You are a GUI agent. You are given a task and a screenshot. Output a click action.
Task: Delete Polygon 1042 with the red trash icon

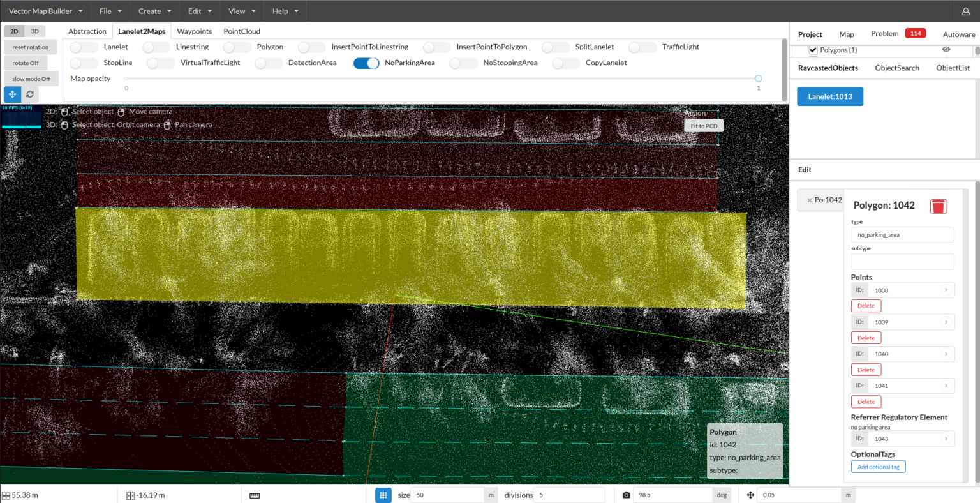938,206
